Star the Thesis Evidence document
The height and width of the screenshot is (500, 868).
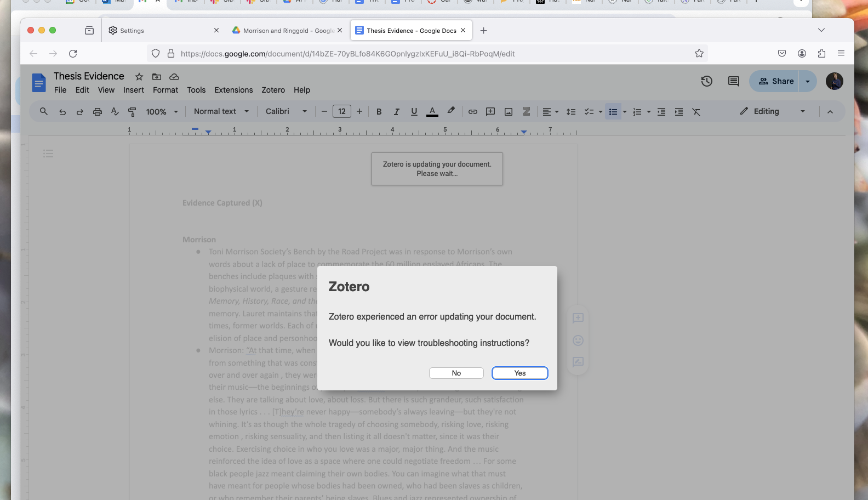139,77
